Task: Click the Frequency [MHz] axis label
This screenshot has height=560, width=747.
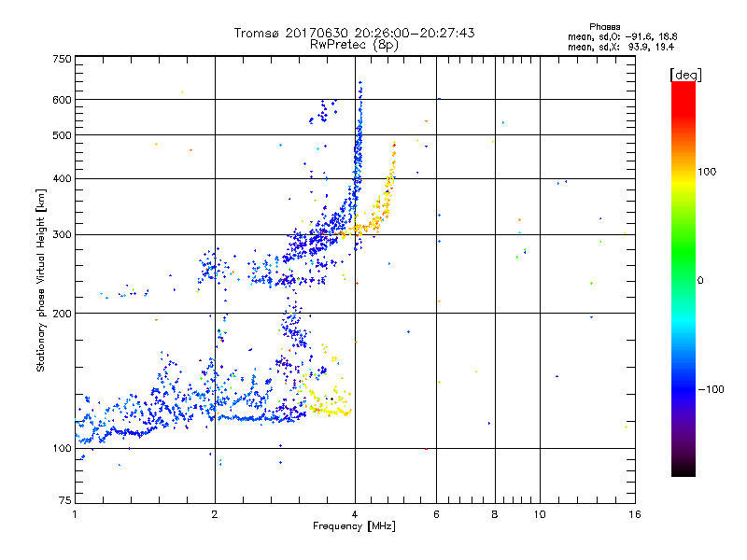Action: point(354,527)
